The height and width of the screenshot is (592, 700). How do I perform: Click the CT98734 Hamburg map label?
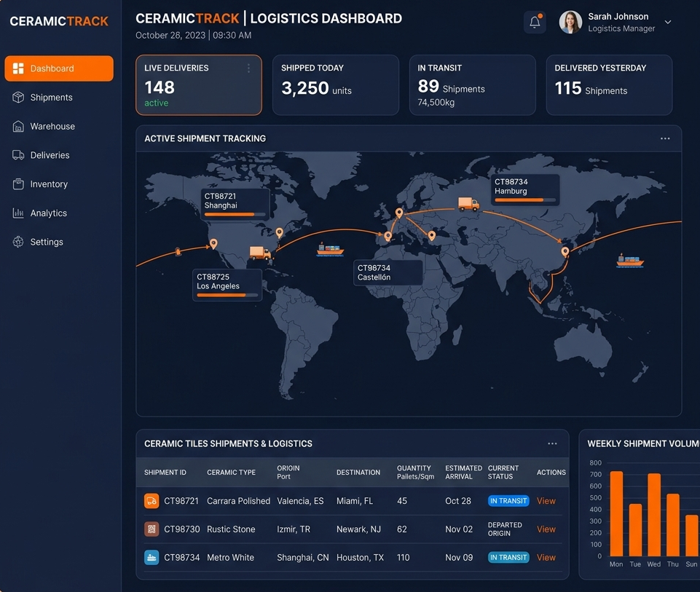[525, 189]
